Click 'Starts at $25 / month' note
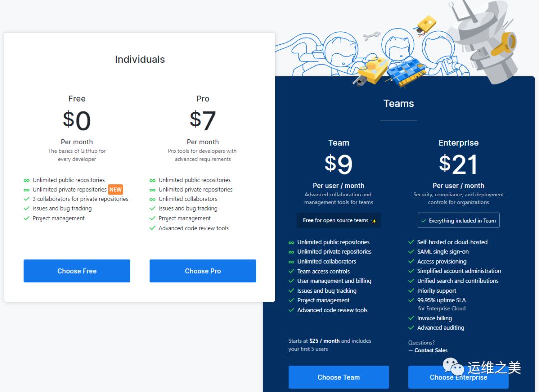The image size is (539, 392). coord(330,345)
